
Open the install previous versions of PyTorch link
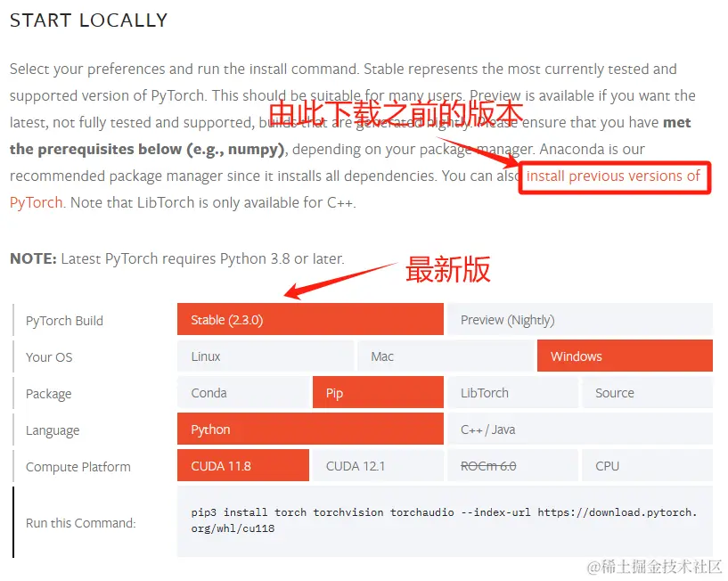[613, 176]
